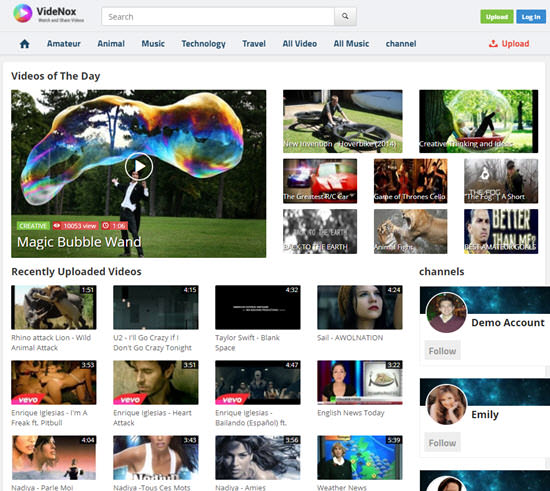Image resolution: width=550 pixels, height=491 pixels.
Task: Go to home via house icon
Action: tap(25, 44)
